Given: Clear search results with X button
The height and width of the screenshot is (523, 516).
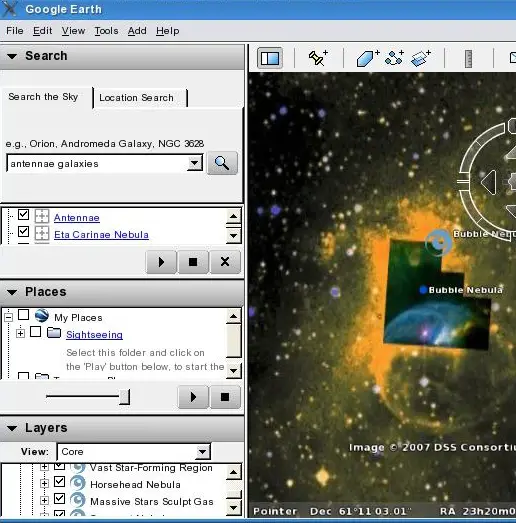Looking at the screenshot, I should click(x=225, y=262).
